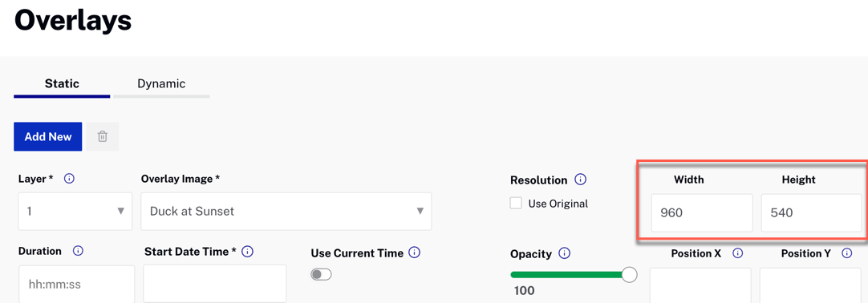Screen dimensions: 868x303
Task: Toggle the Use Current Time switch
Action: 321,274
